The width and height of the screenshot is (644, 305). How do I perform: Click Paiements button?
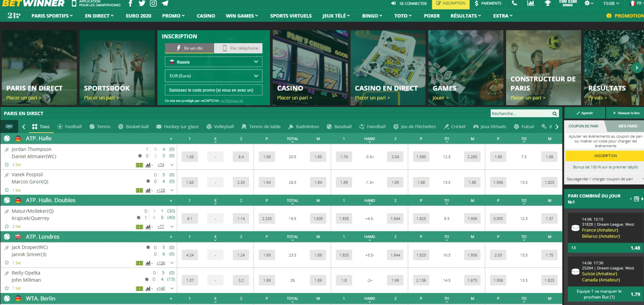click(488, 3)
